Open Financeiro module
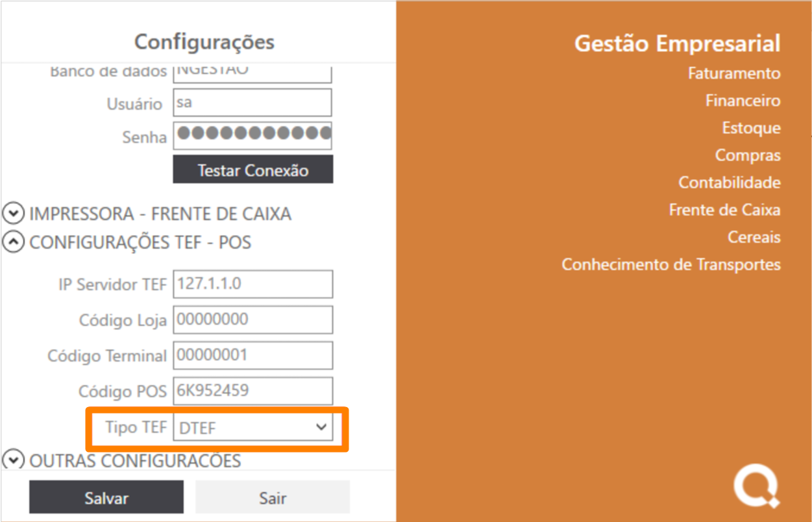812x522 pixels. (x=743, y=101)
